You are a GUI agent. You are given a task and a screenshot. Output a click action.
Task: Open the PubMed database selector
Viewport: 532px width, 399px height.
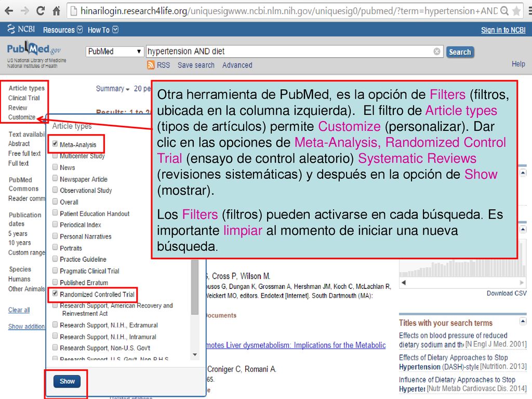tap(114, 51)
